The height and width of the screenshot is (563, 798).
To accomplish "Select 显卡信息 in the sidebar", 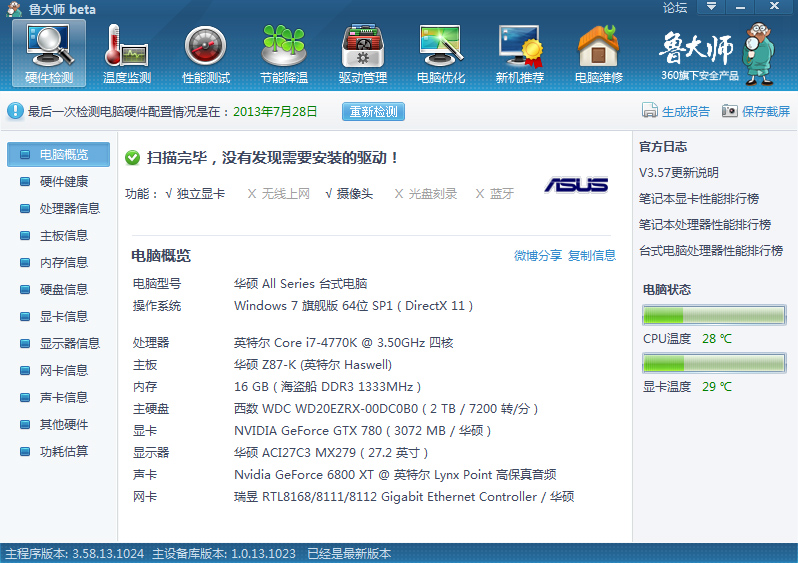I will [59, 316].
